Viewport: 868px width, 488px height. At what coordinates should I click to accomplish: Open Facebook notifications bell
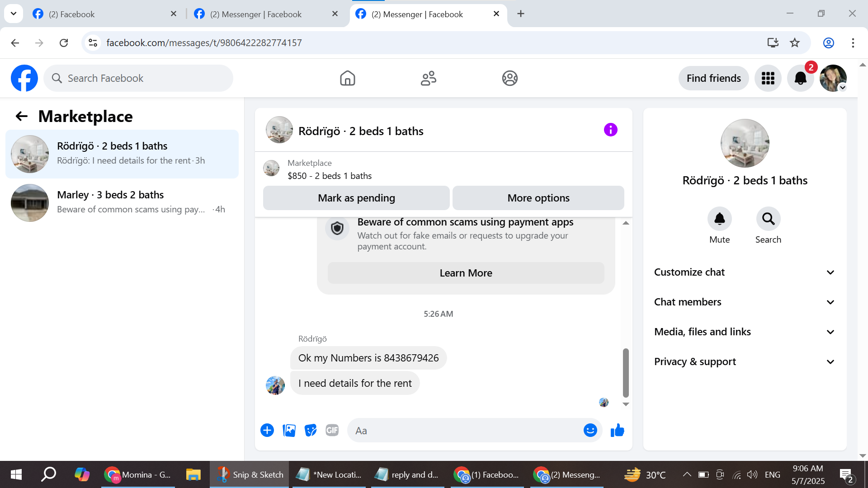click(800, 78)
